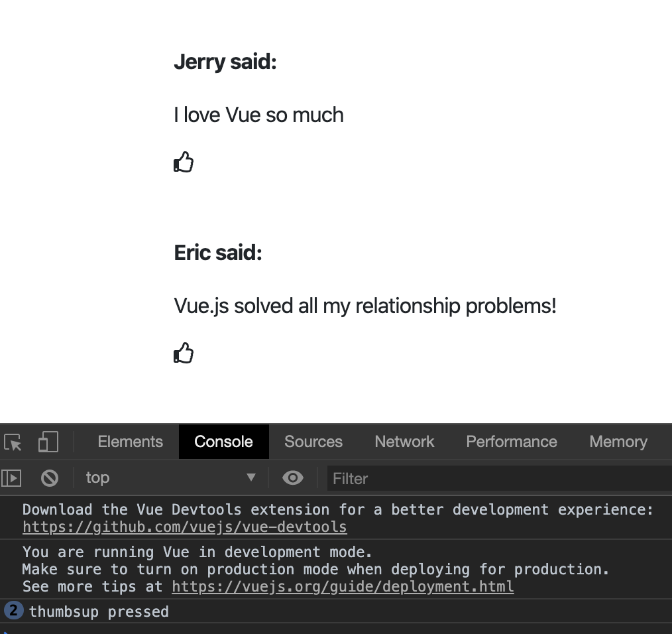Create a live expression using the eye icon
Image resolution: width=672 pixels, height=634 pixels.
click(293, 477)
